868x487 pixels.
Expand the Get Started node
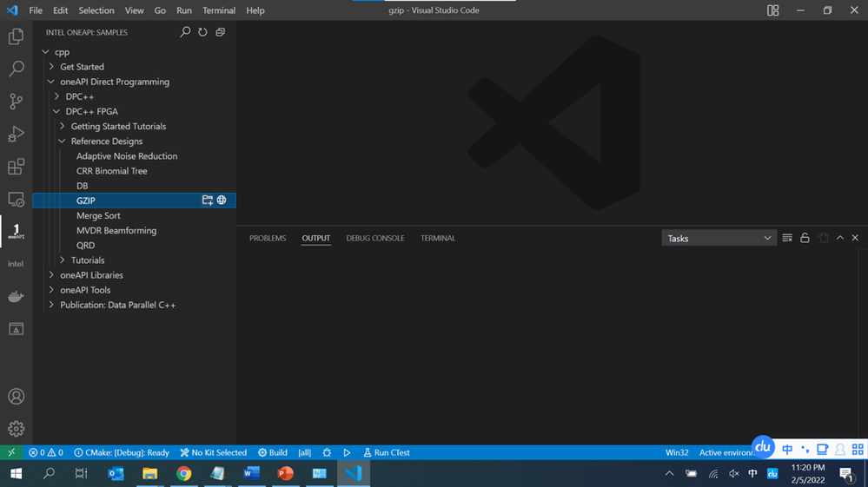click(51, 67)
